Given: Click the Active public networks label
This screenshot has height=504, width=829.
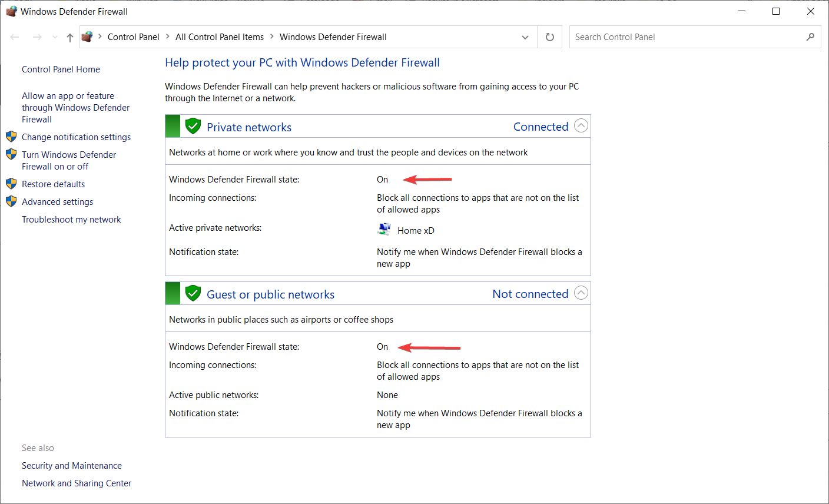Looking at the screenshot, I should 214,395.
